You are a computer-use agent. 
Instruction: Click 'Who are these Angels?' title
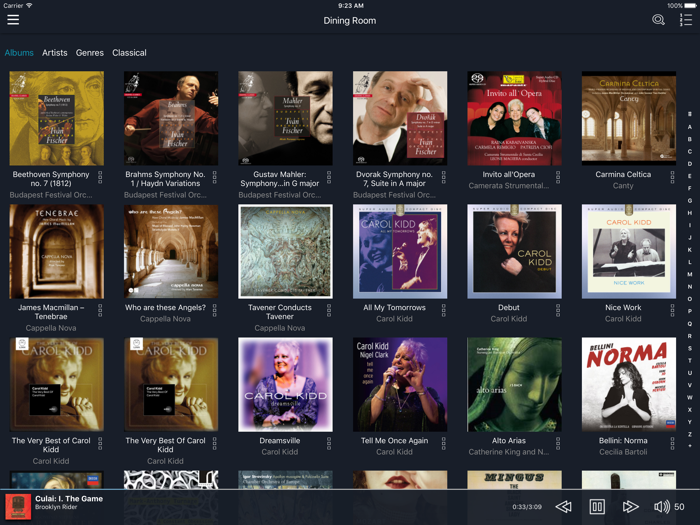[x=165, y=308]
